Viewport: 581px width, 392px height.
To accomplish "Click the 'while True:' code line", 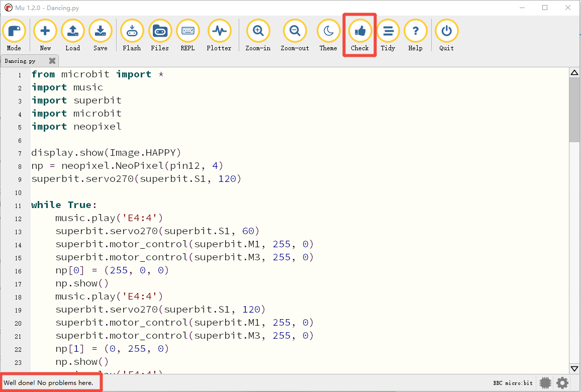I will click(x=64, y=205).
